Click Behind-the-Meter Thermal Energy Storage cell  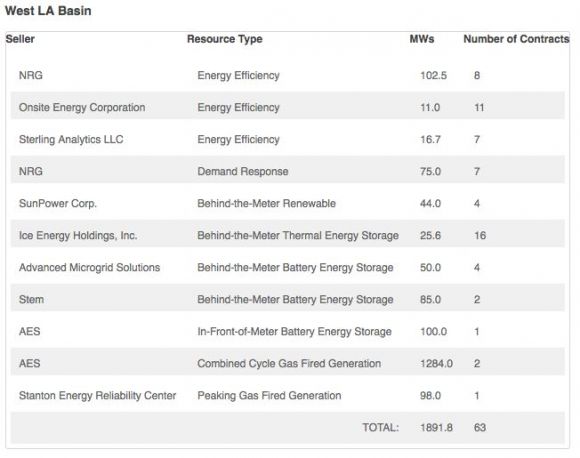click(x=298, y=235)
